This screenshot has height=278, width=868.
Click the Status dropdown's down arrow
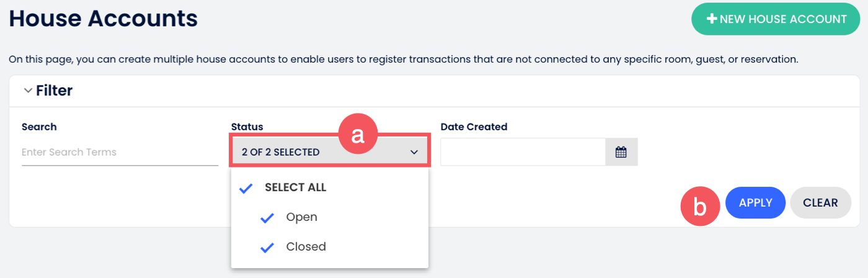(x=414, y=152)
